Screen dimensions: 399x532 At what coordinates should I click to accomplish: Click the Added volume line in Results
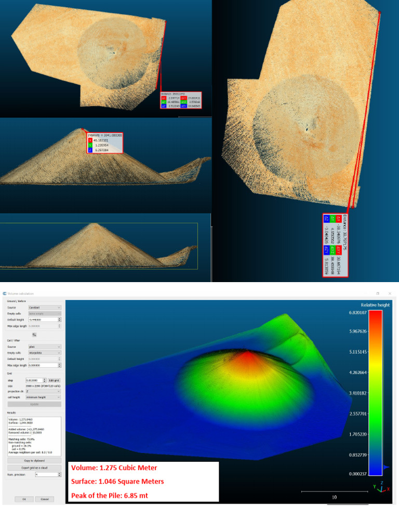pyautogui.click(x=26, y=429)
